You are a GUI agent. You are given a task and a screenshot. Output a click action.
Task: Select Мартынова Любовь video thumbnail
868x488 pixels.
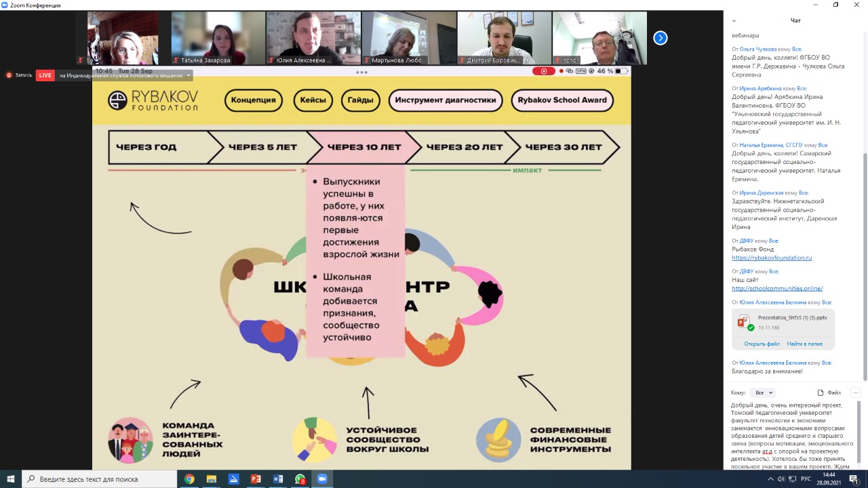tap(409, 38)
